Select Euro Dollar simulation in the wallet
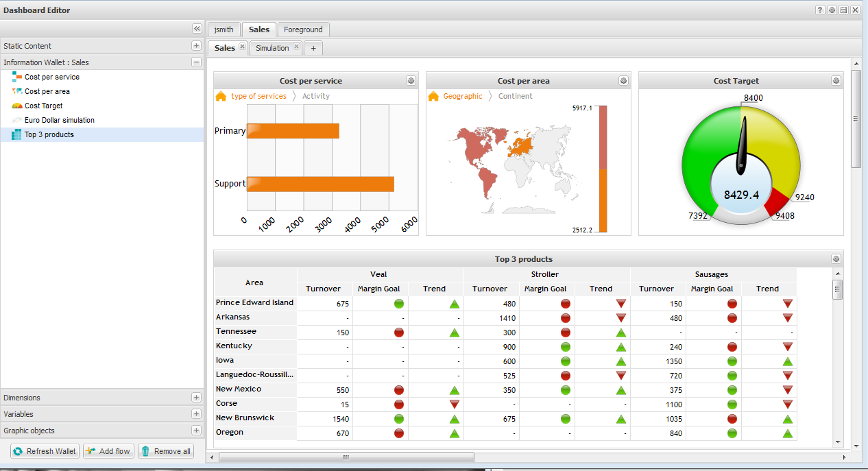The image size is (868, 471). click(60, 121)
